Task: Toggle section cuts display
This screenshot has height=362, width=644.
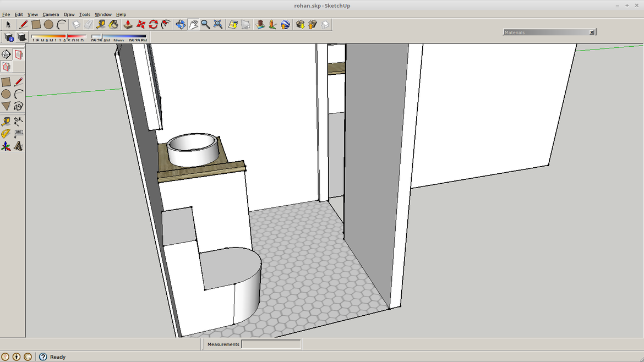Action: tap(6, 67)
